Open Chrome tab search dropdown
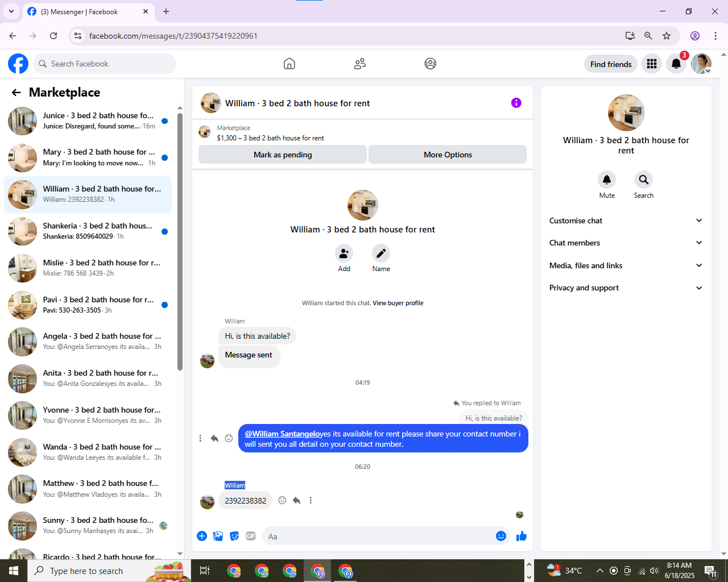Screen dimensions: 728x582 (11, 11)
